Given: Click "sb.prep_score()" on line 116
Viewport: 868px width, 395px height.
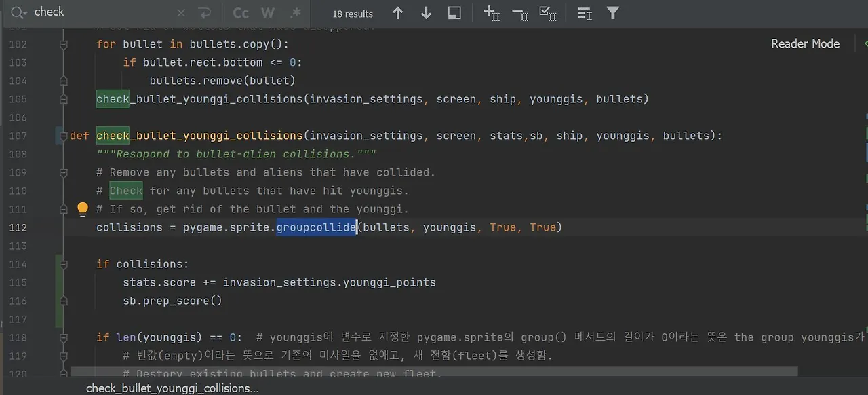Looking at the screenshot, I should (x=172, y=301).
